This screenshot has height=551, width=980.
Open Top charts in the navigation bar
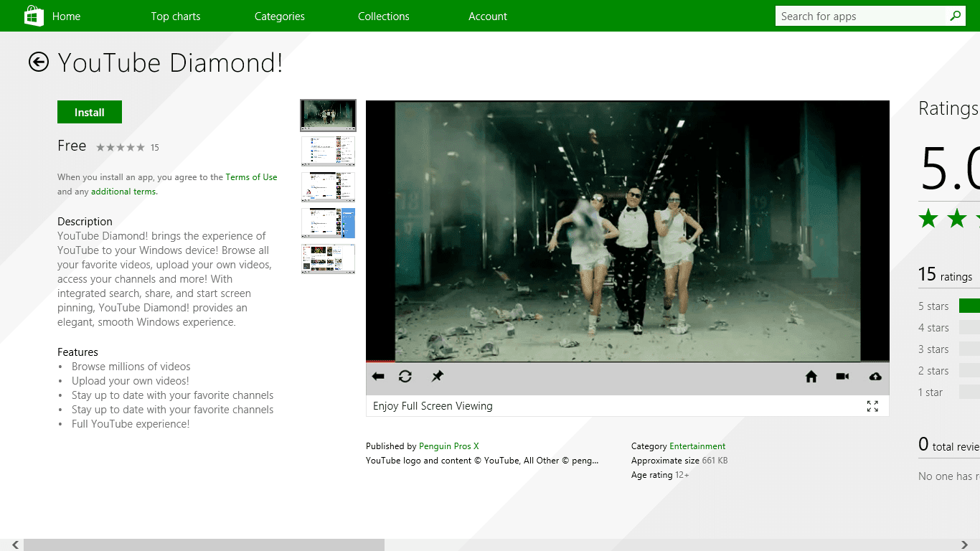click(x=176, y=17)
